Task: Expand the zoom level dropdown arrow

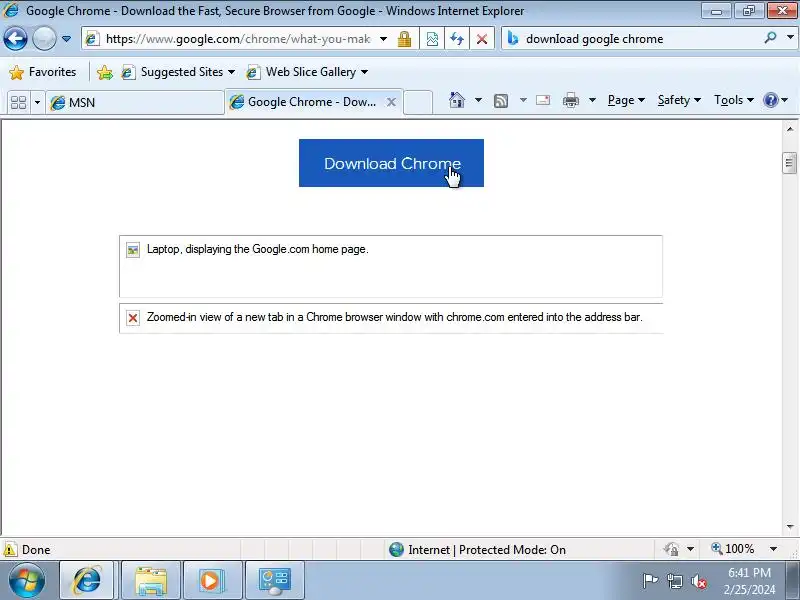Action: pos(773,549)
